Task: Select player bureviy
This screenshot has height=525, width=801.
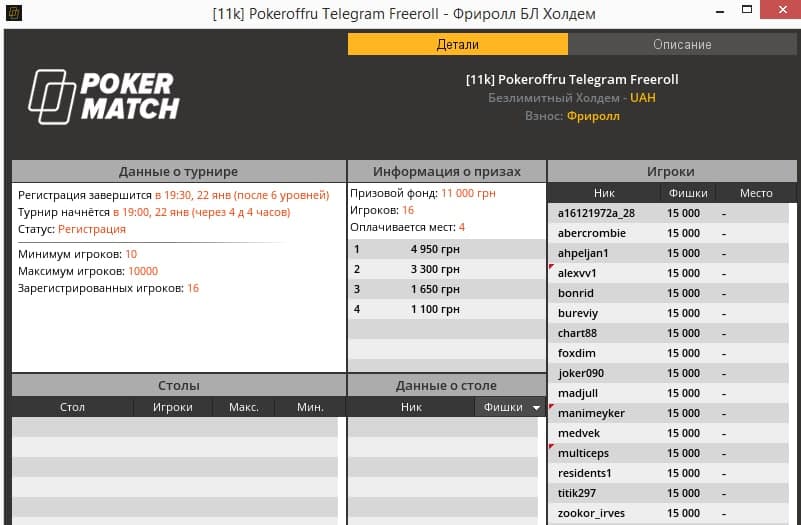Action: point(668,313)
